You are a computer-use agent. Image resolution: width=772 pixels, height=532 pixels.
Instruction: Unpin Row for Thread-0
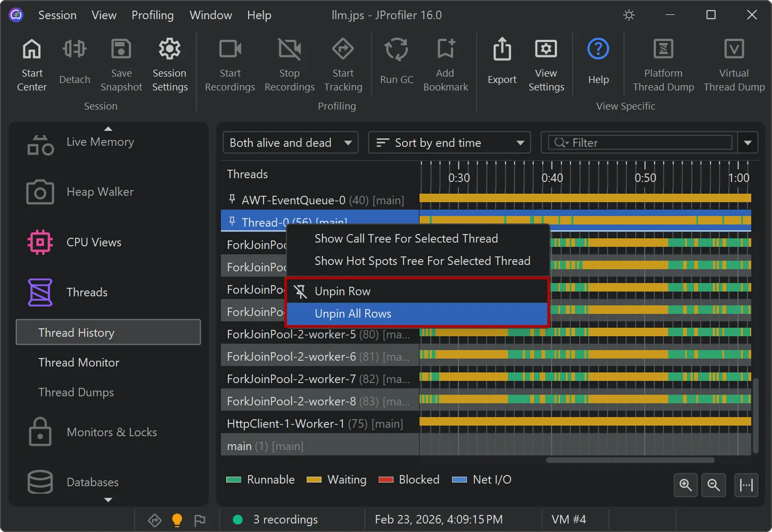tap(343, 290)
